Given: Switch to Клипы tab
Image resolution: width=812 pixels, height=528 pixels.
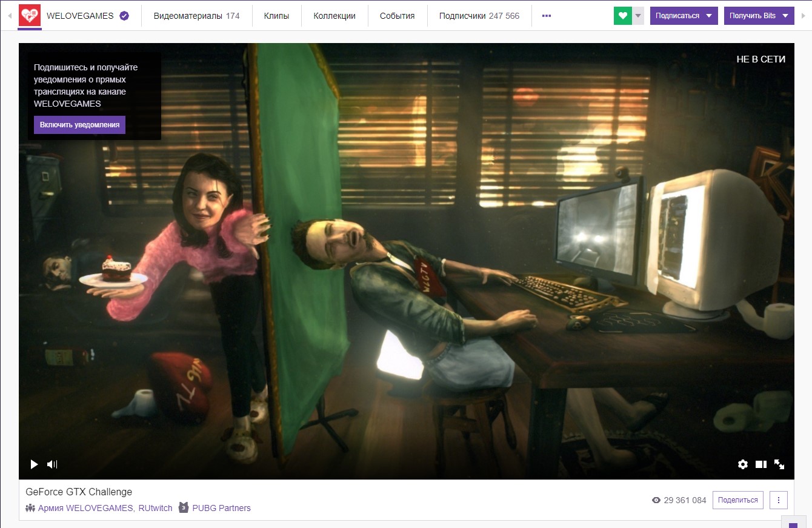Looking at the screenshot, I should [276, 16].
